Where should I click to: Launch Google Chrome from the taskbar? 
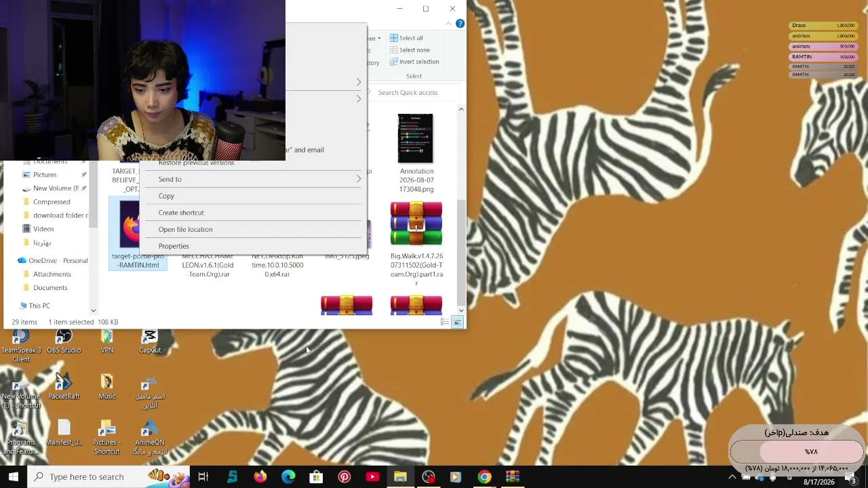pyautogui.click(x=484, y=476)
